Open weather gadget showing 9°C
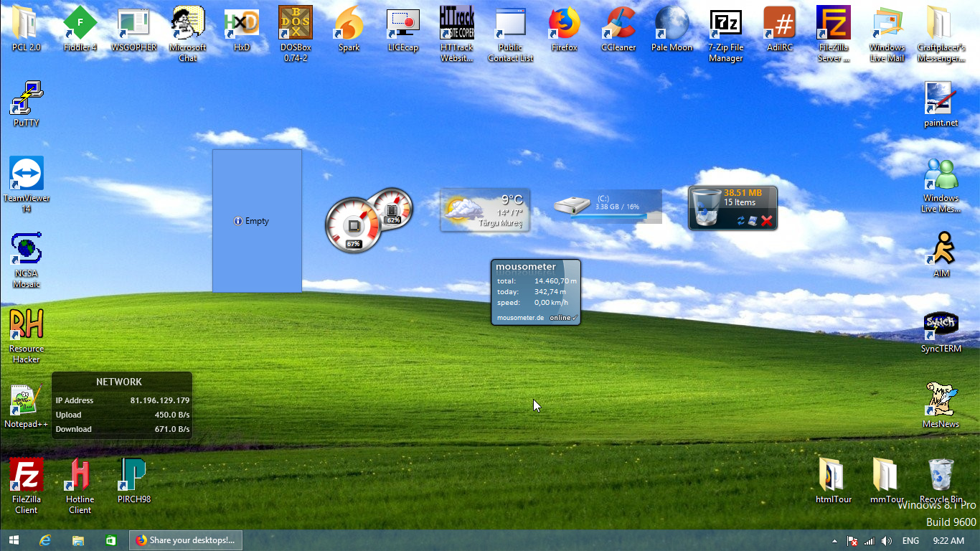 (x=485, y=210)
